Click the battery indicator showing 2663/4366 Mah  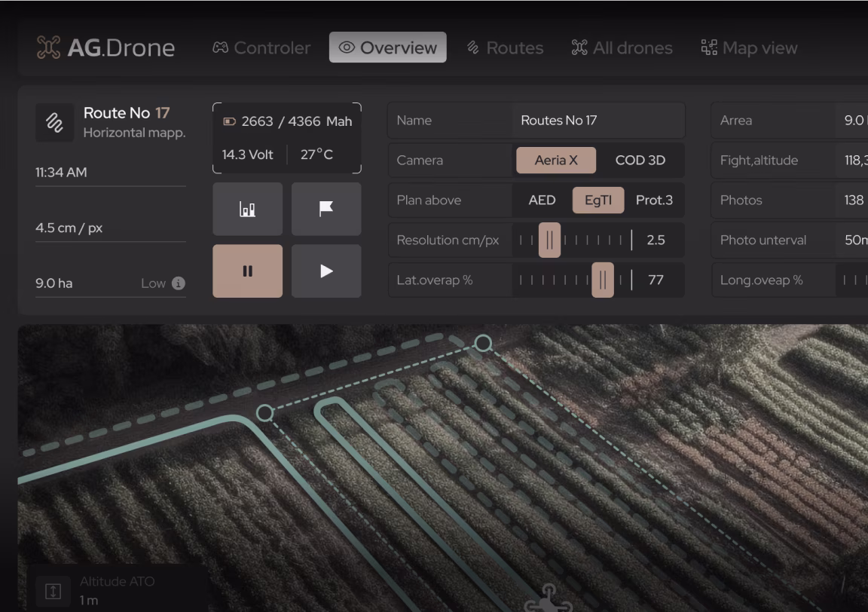[x=286, y=121]
